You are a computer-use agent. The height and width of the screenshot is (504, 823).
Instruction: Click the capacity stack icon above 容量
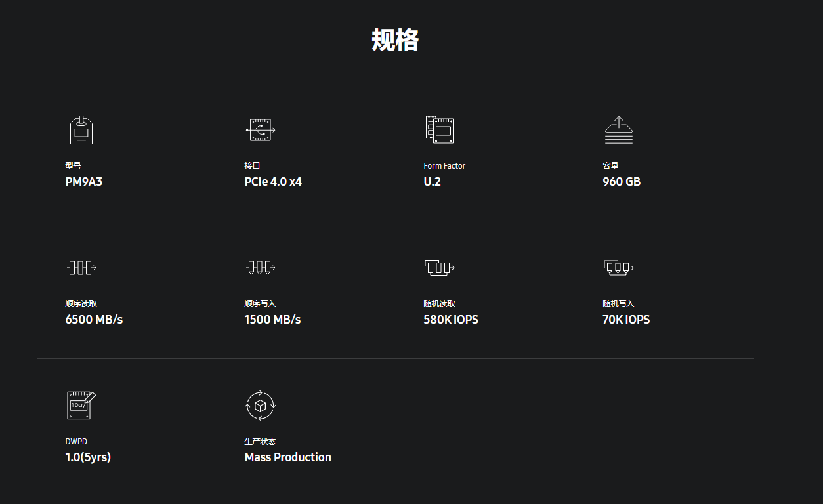click(618, 130)
